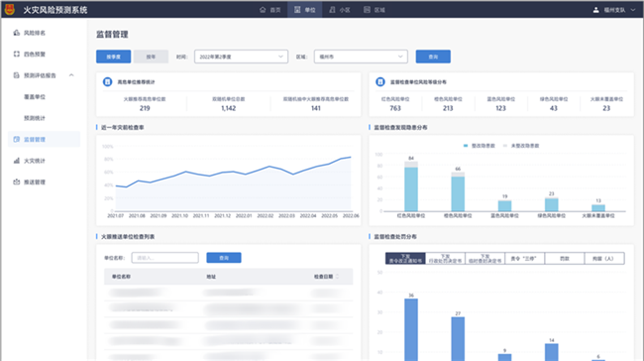
Task: Go to the 区域 top nav
Action: (375, 10)
